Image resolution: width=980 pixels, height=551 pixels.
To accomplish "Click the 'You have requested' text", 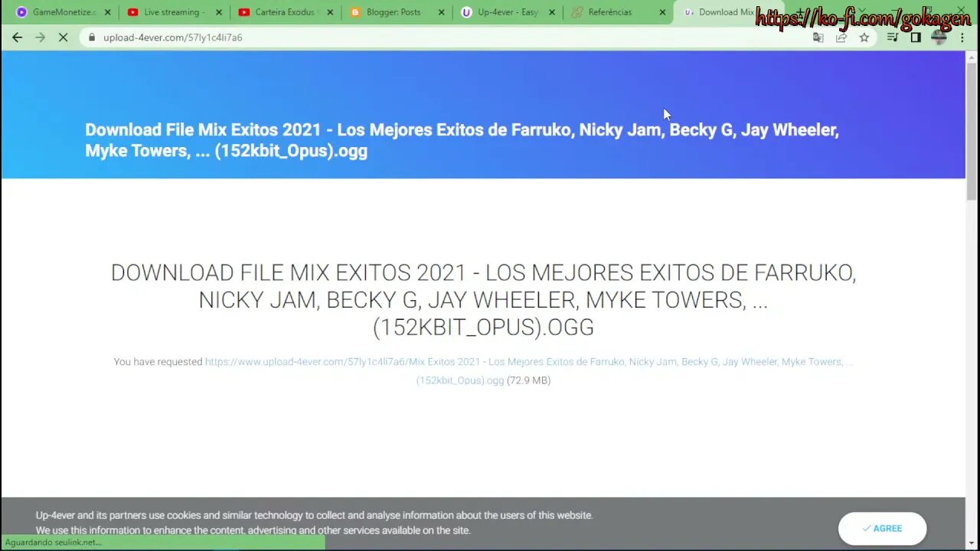I will [158, 362].
